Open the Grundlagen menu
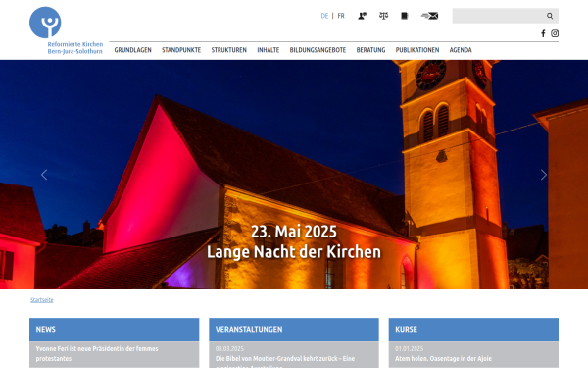Image resolution: width=588 pixels, height=368 pixels. click(132, 50)
